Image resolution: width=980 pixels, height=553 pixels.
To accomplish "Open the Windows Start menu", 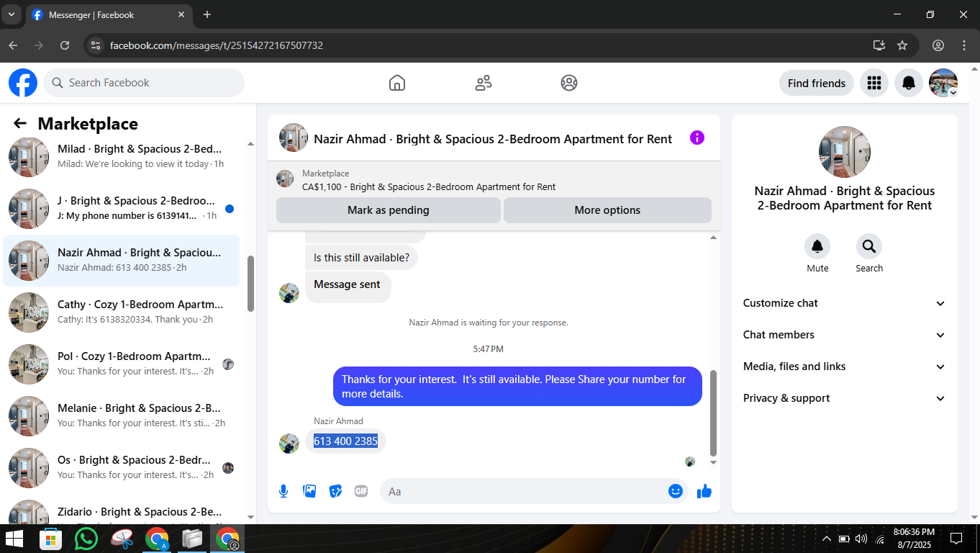I will tap(14, 539).
